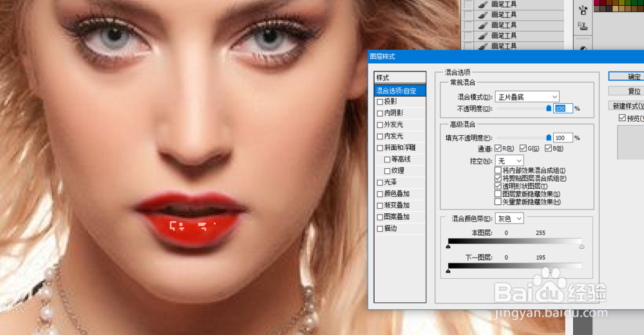Image resolution: width=644 pixels, height=335 pixels.
Task: Click the 下一图层 black point slider triangle
Action: coord(448,271)
